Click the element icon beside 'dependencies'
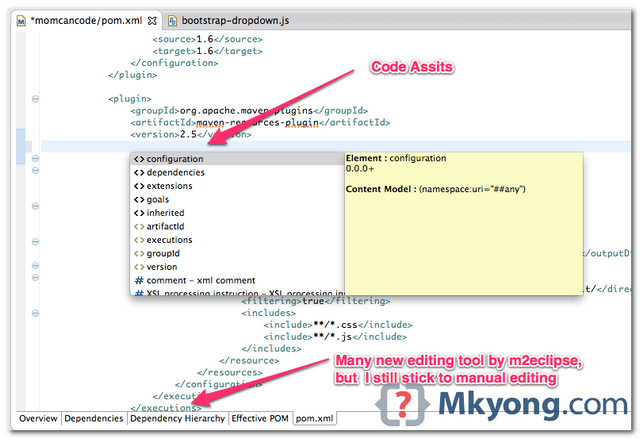 tap(139, 173)
